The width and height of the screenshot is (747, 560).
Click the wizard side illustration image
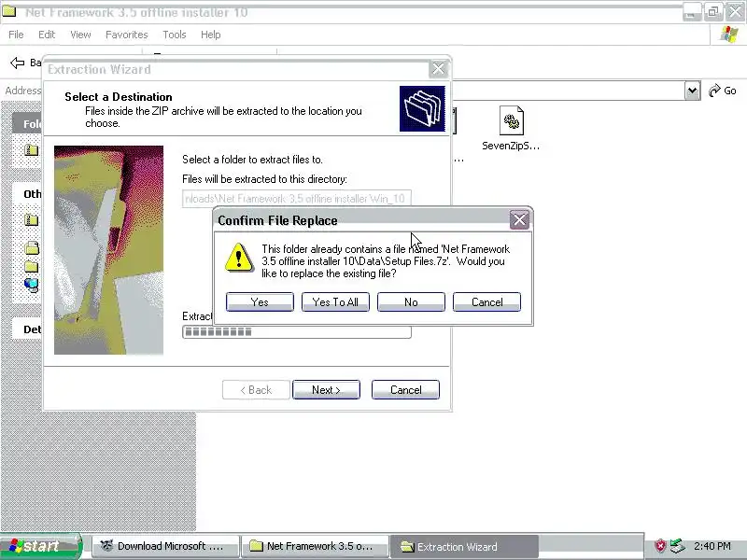(x=108, y=250)
